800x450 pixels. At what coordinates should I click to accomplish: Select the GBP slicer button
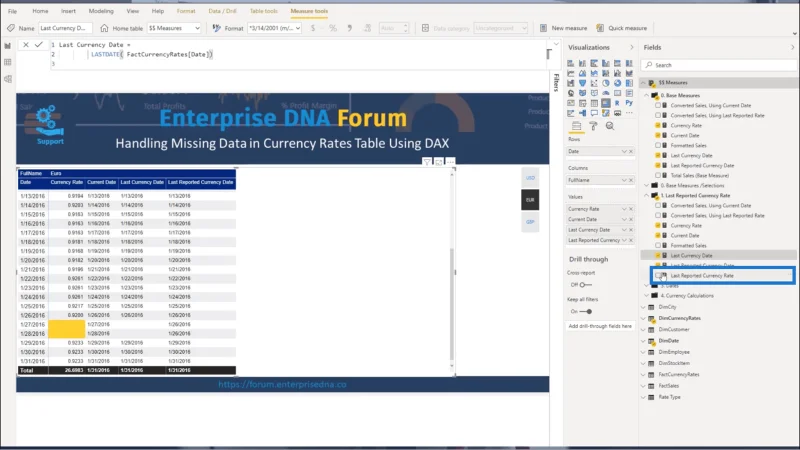[x=530, y=222]
